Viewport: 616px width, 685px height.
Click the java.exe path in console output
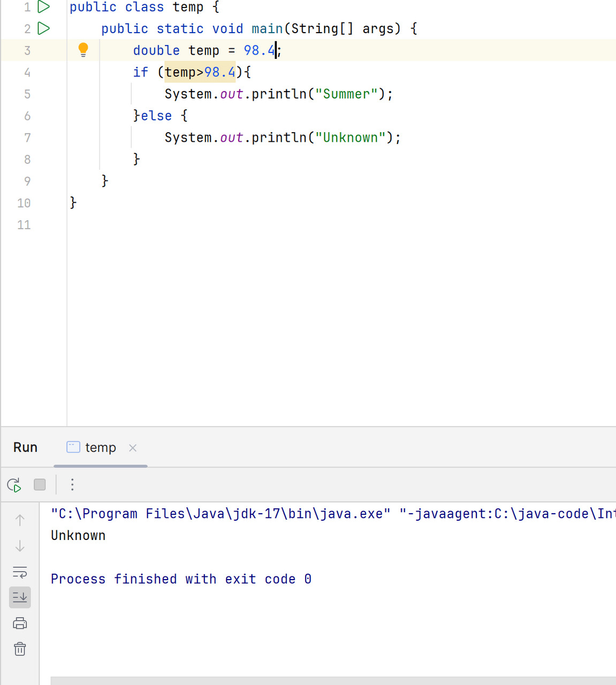click(x=220, y=514)
